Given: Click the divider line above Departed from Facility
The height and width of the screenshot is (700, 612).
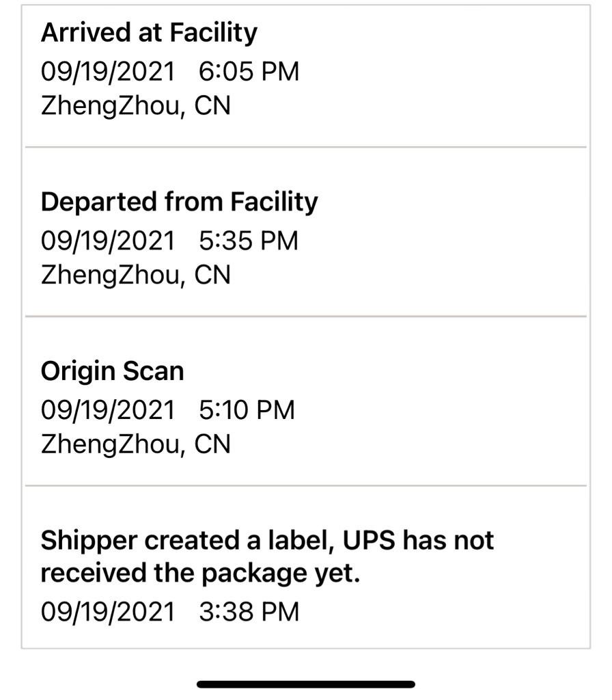Looking at the screenshot, I should click(x=306, y=147).
